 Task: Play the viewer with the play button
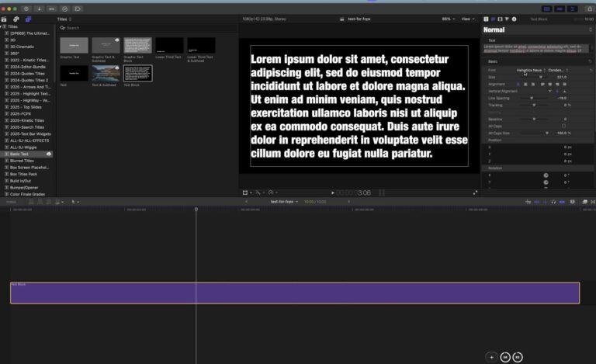click(x=333, y=193)
